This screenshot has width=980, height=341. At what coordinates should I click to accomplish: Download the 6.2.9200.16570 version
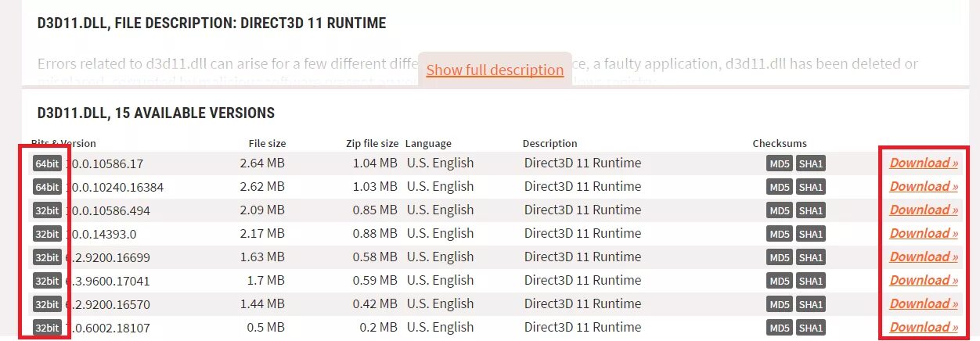[x=924, y=303]
